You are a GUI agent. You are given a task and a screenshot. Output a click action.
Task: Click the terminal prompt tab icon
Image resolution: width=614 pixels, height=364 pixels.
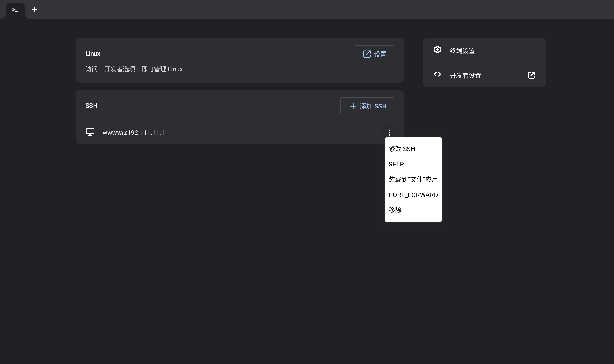point(15,10)
